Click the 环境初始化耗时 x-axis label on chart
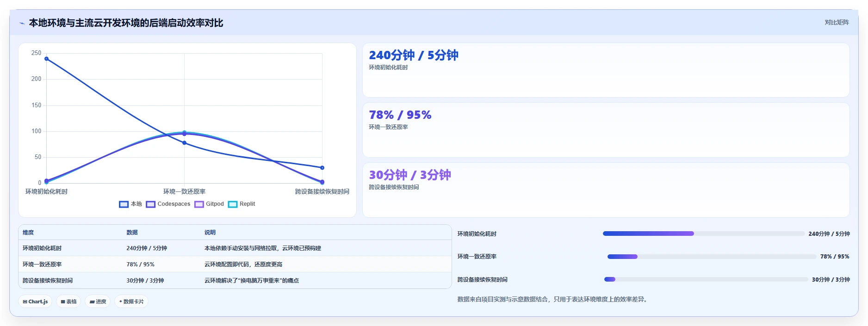The height and width of the screenshot is (326, 868). pos(46,191)
